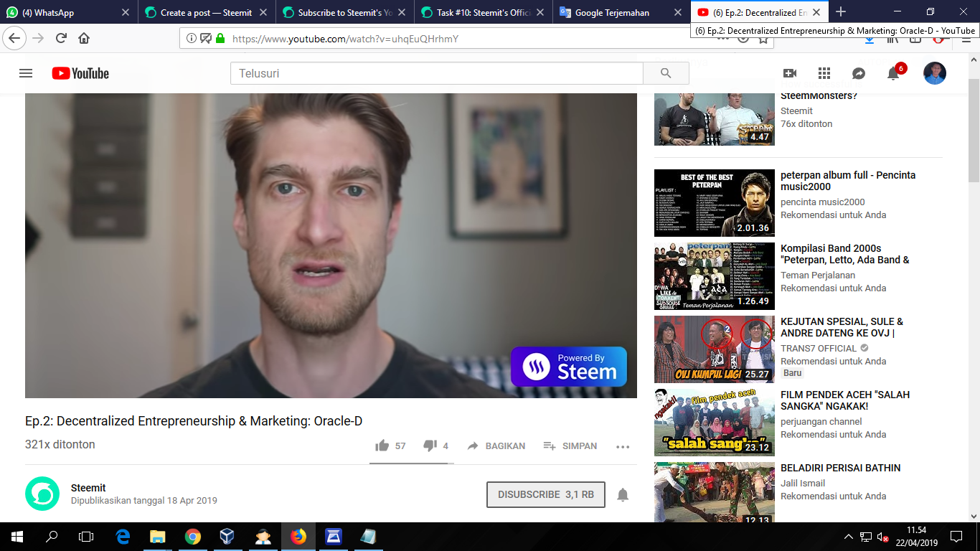The height and width of the screenshot is (551, 980).
Task: Click the video player frame
Action: click(331, 245)
